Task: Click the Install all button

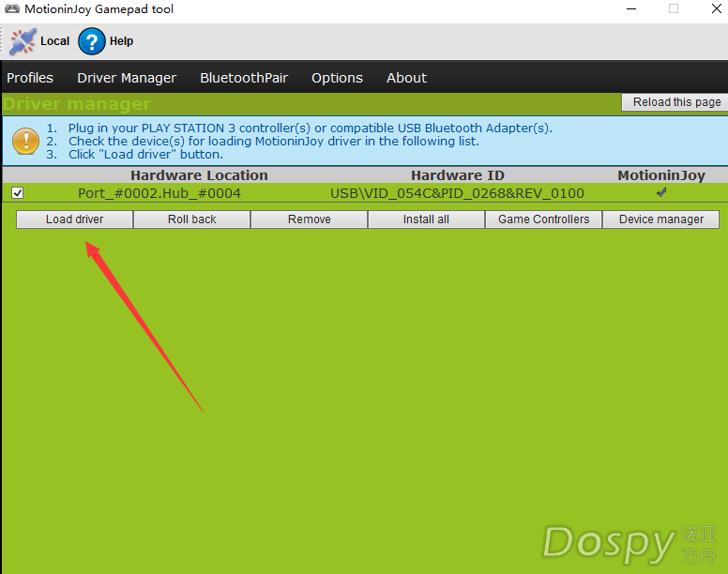Action: [426, 219]
